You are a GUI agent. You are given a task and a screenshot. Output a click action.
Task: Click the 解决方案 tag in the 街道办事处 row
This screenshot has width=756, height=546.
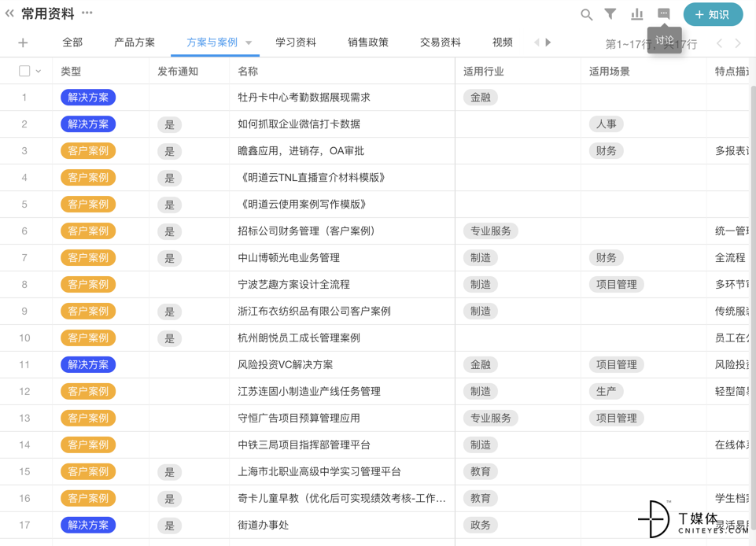(88, 525)
